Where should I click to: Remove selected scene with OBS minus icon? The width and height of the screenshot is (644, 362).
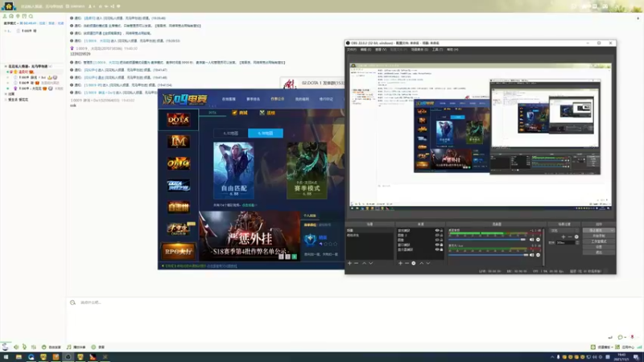[356, 263]
